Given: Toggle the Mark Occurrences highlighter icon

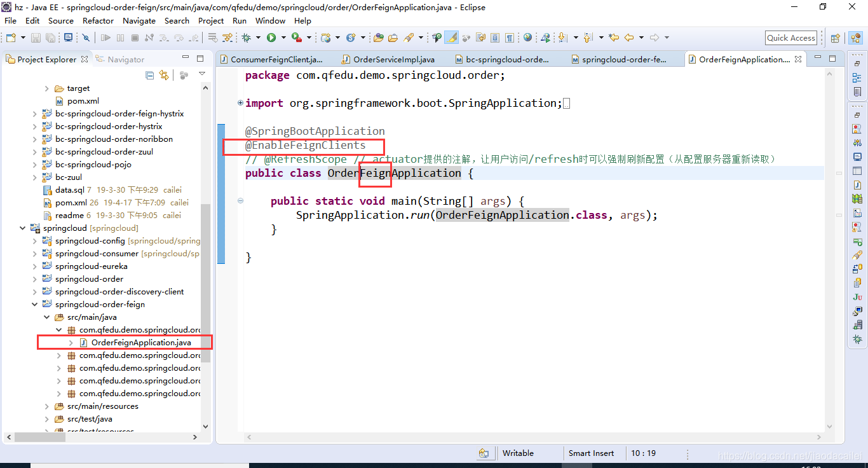Looking at the screenshot, I should coord(452,38).
